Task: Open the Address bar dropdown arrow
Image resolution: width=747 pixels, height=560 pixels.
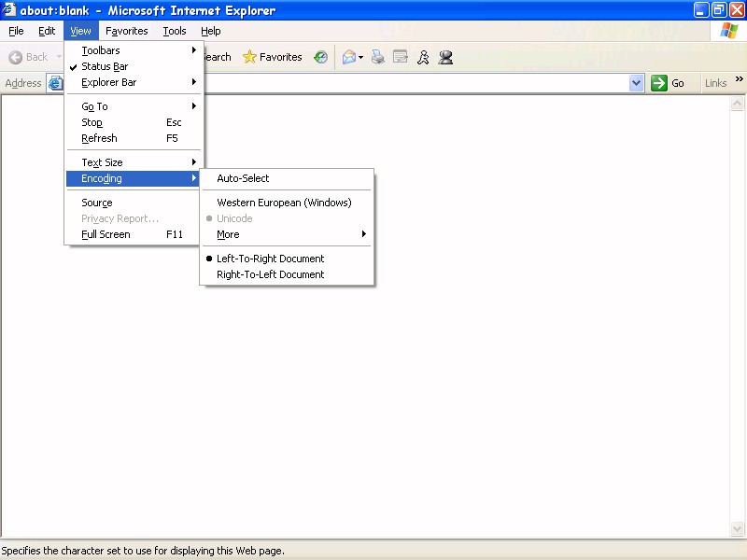Action: click(x=637, y=83)
